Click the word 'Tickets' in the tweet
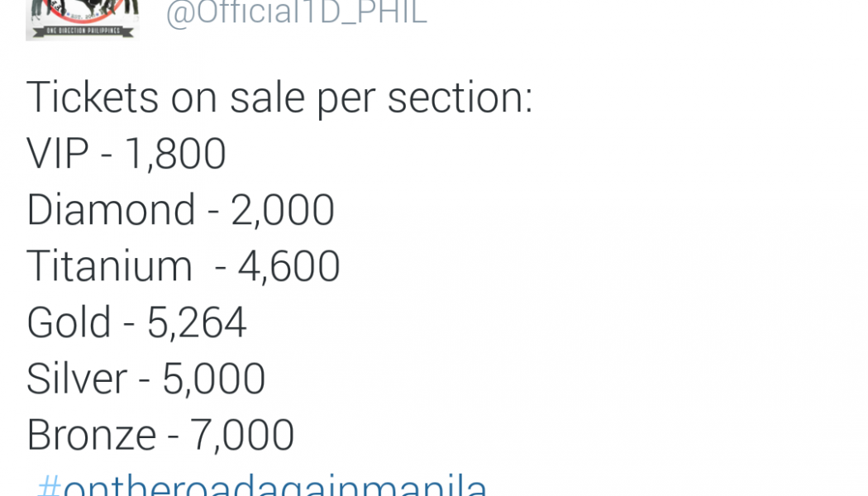The width and height of the screenshot is (868, 496). (x=93, y=98)
